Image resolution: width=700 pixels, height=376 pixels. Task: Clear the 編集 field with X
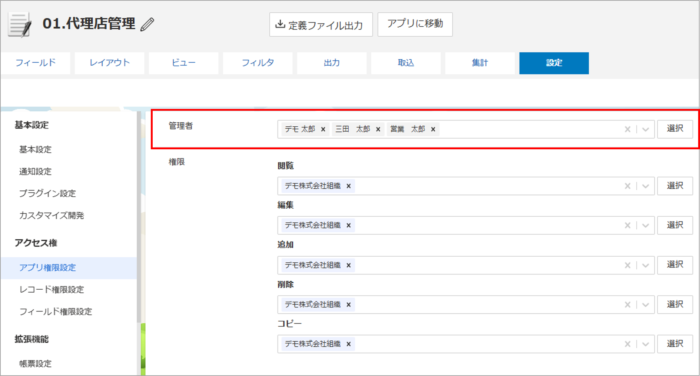627,226
